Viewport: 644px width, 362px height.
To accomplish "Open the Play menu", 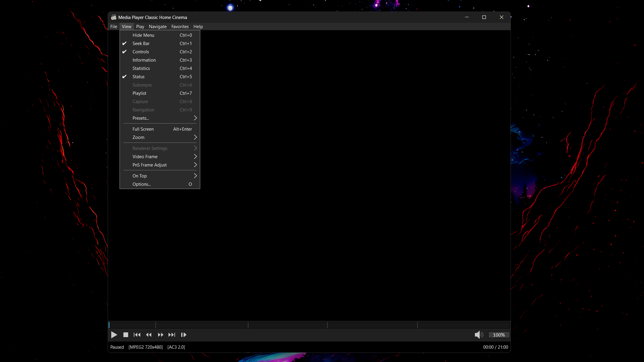I will [x=140, y=27].
